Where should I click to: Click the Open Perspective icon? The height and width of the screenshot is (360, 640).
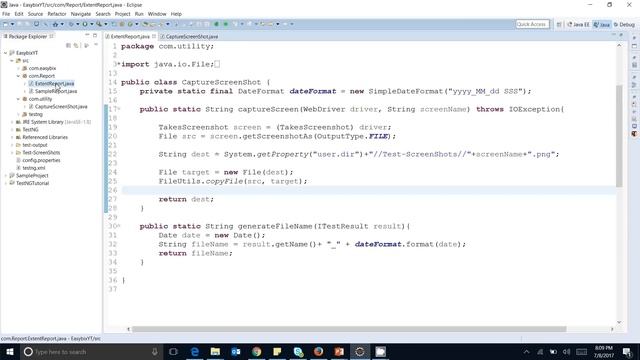coord(559,24)
